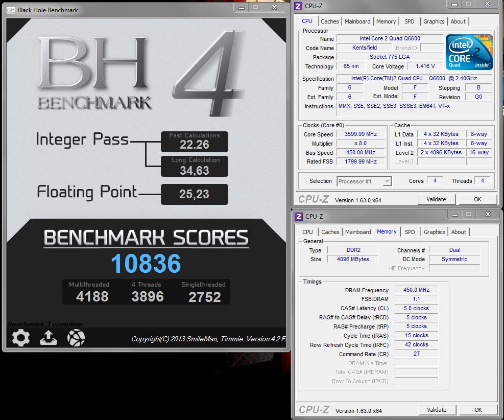This screenshot has width=504, height=420.
Task: Click OK in lower CPU-Z window
Action: [x=478, y=410]
